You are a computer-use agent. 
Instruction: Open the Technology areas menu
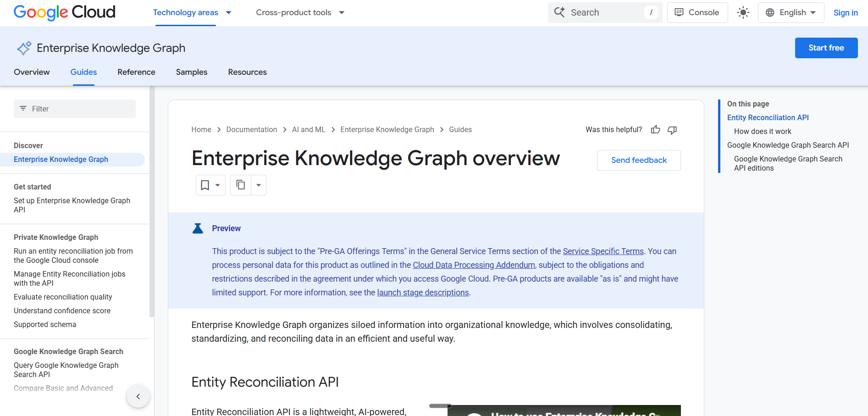click(192, 12)
